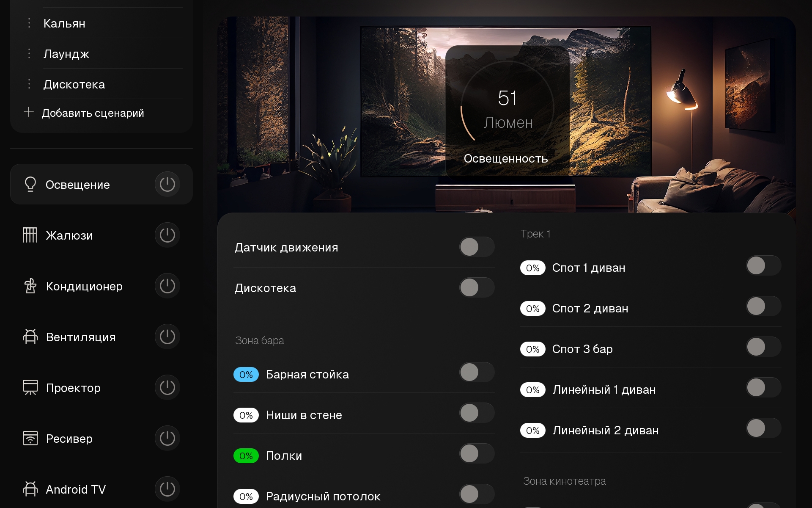812x508 pixels.
Task: Click the plus icon to add a scenario
Action: tap(29, 112)
